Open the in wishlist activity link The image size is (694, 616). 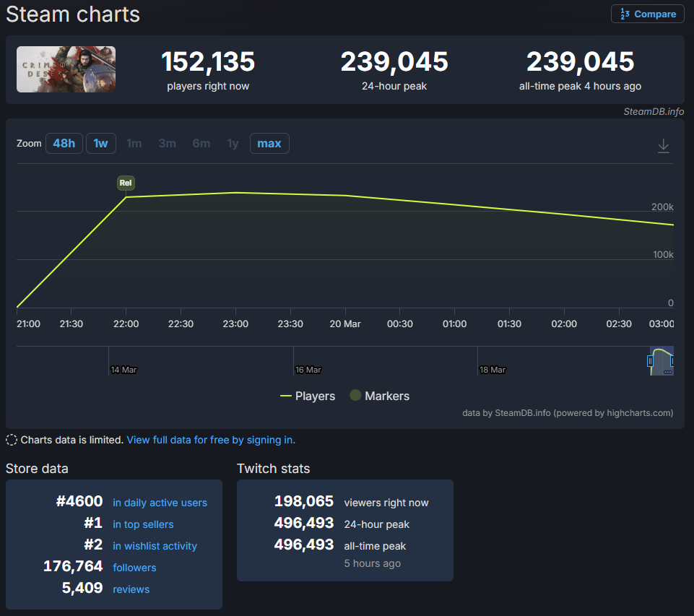click(155, 546)
